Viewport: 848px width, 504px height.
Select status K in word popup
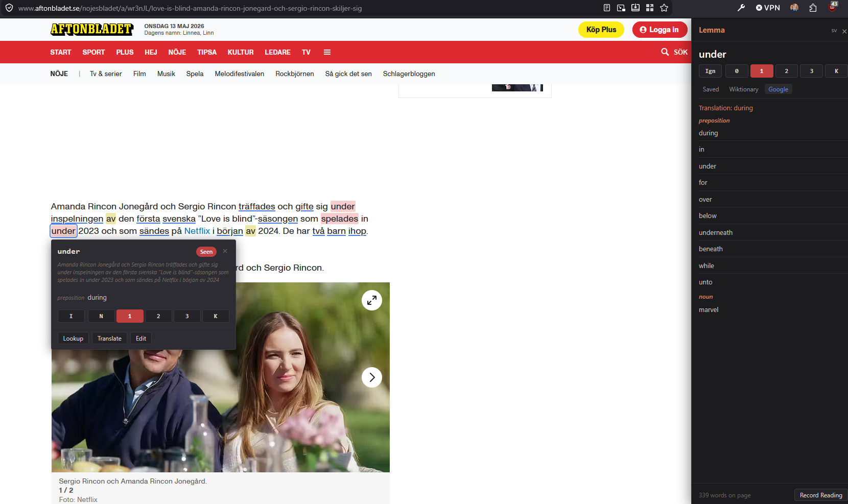pos(216,316)
